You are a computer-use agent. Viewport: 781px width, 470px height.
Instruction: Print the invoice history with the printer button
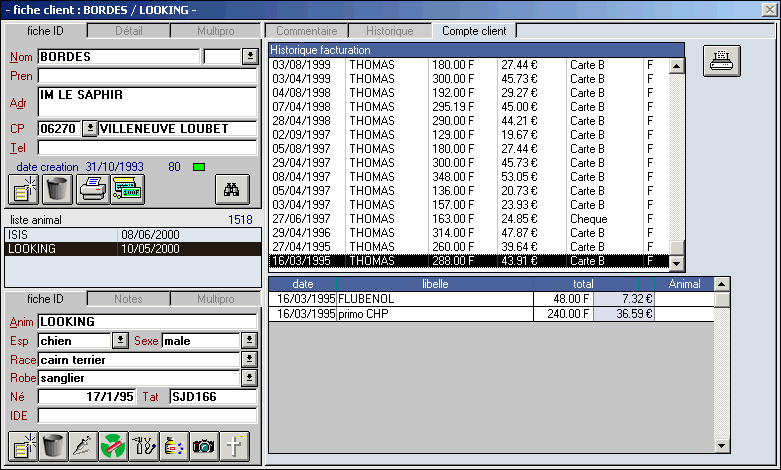pos(722,61)
